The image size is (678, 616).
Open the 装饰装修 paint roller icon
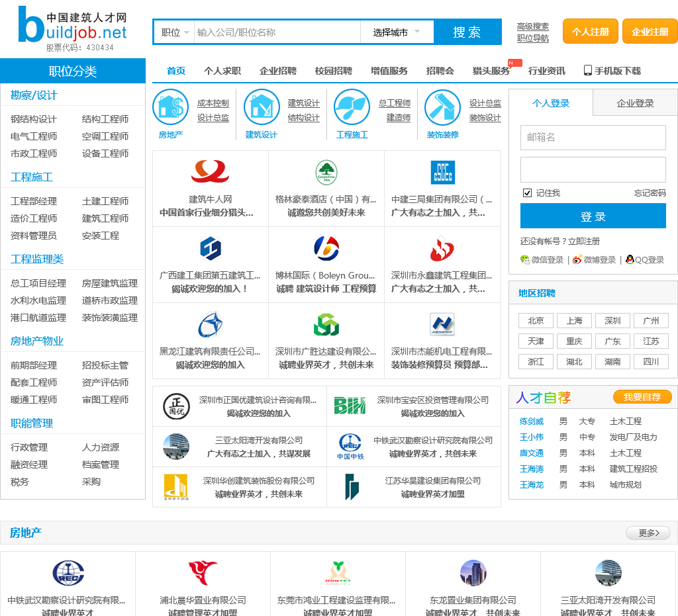(442, 107)
